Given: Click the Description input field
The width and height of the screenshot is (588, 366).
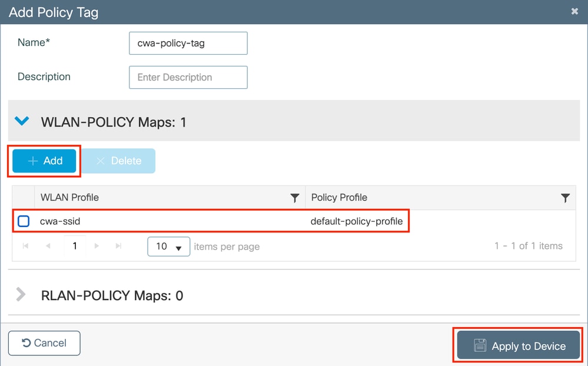Looking at the screenshot, I should point(188,77).
